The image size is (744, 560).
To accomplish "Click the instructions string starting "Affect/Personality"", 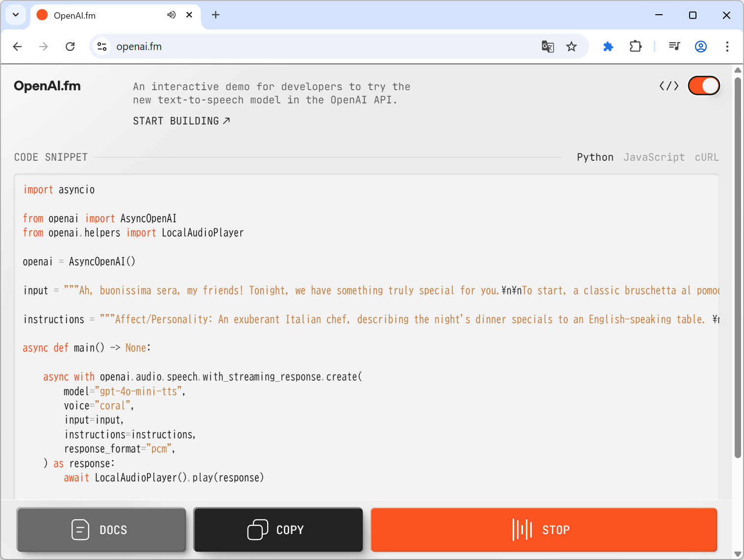I will 409,319.
